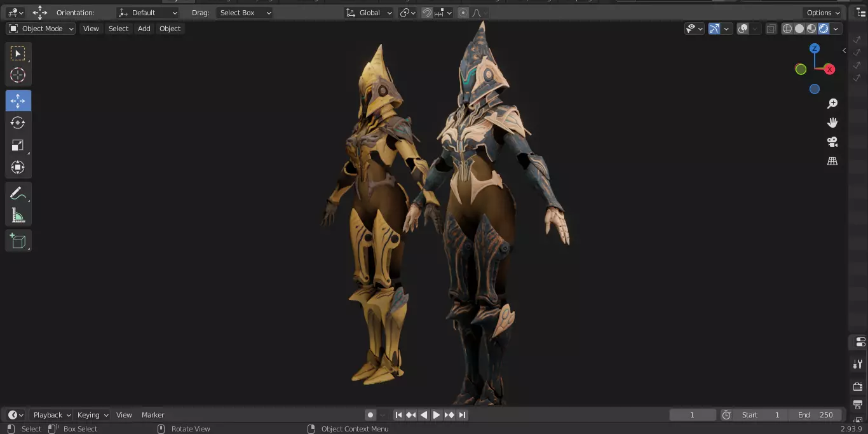Click the zoom magnifier viewport icon

tap(832, 104)
